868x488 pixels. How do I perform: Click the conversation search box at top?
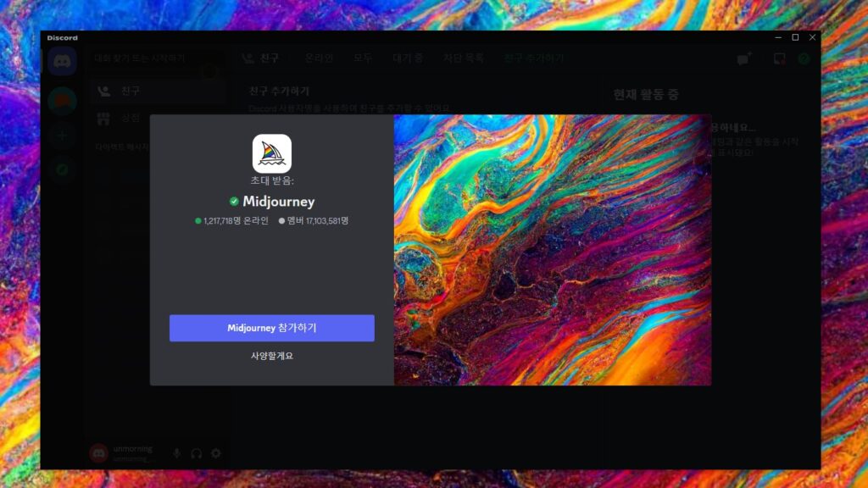(x=158, y=58)
